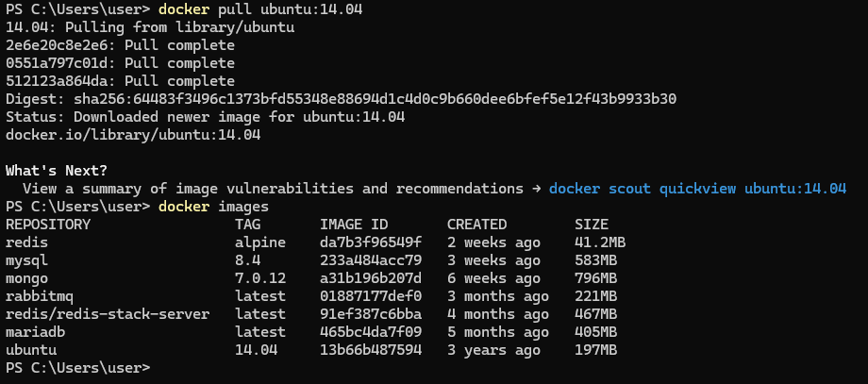Click the mariadb repository name
868x384 pixels.
[x=35, y=332]
